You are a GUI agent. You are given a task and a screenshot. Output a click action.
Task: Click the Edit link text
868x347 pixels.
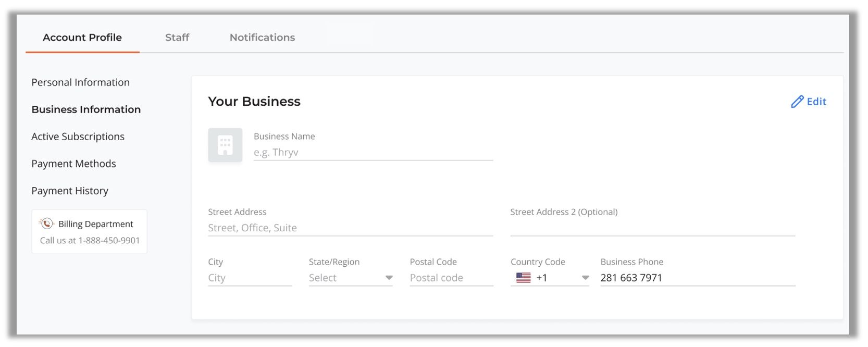click(x=816, y=102)
